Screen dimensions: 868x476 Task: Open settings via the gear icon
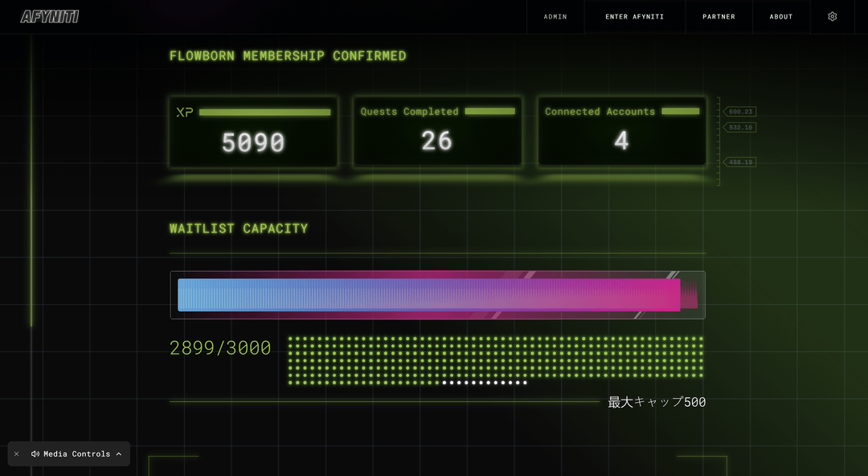(x=832, y=17)
